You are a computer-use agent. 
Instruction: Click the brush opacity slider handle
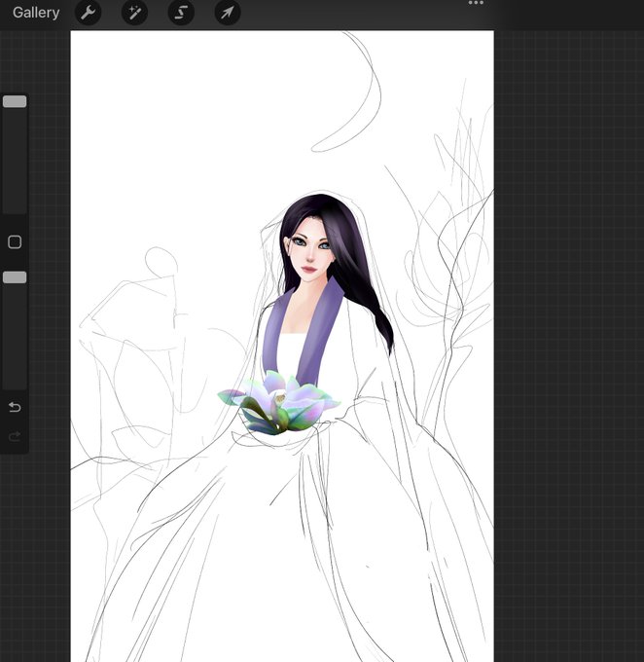(15, 277)
